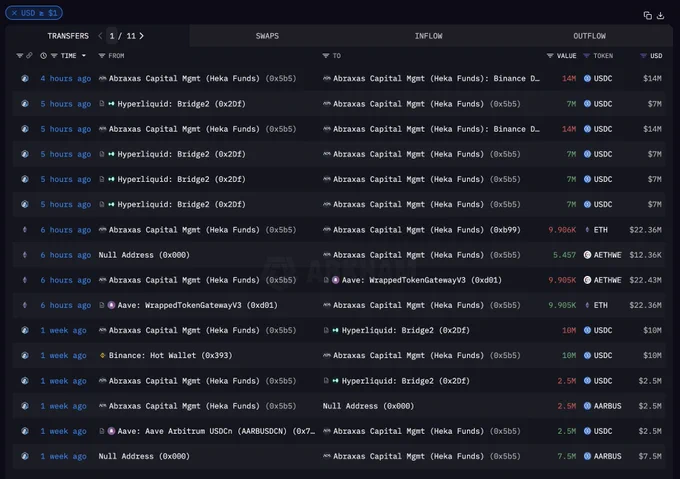The width and height of the screenshot is (680, 479).
Task: Open the sender Null Address (0x000) in the 5.457 AETHWE row
Action: (144, 255)
